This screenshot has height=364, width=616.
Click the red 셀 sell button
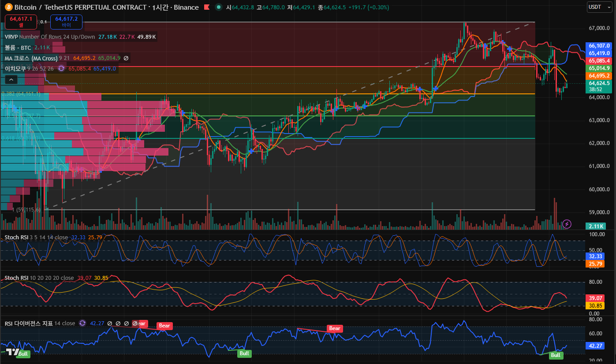(x=22, y=22)
